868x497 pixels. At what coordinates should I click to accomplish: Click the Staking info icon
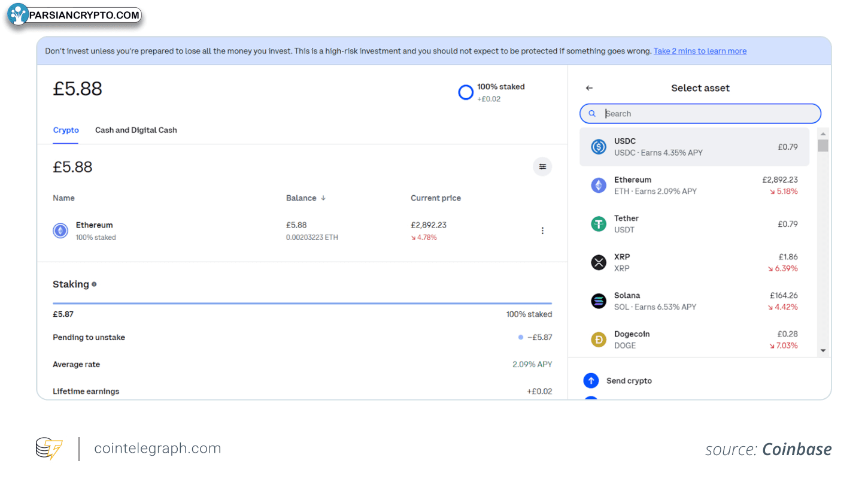tap(94, 284)
